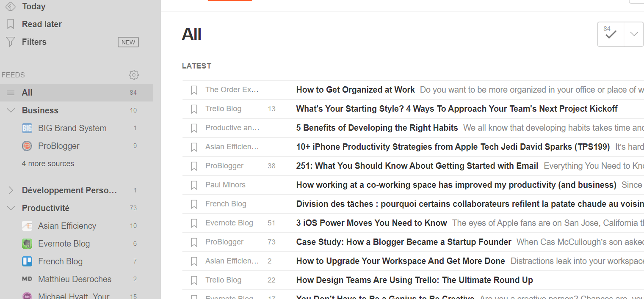Open 'What's Your Starting Style?' article
644x299 pixels.
click(457, 109)
